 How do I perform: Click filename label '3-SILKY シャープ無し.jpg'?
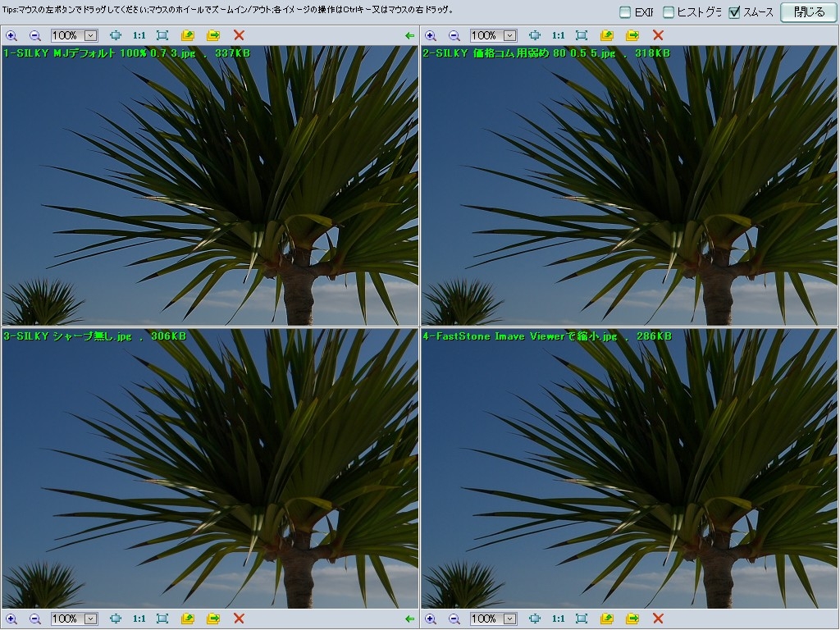[67, 336]
